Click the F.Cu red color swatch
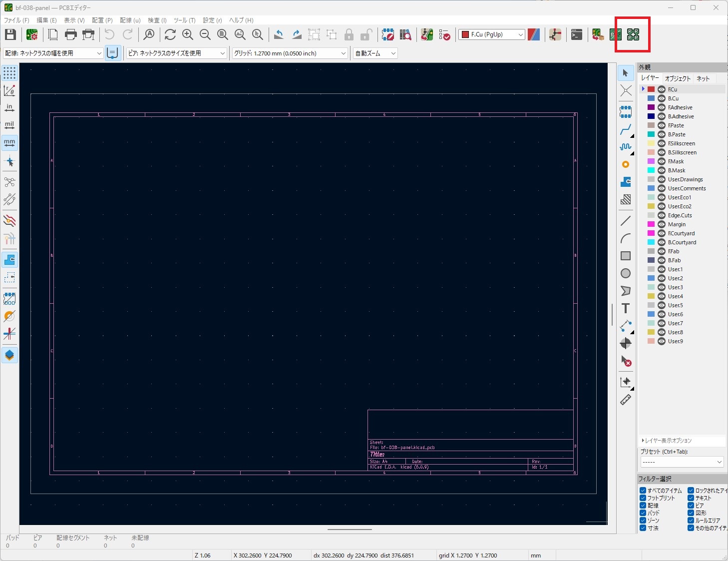The width and height of the screenshot is (728, 561). 651,89
